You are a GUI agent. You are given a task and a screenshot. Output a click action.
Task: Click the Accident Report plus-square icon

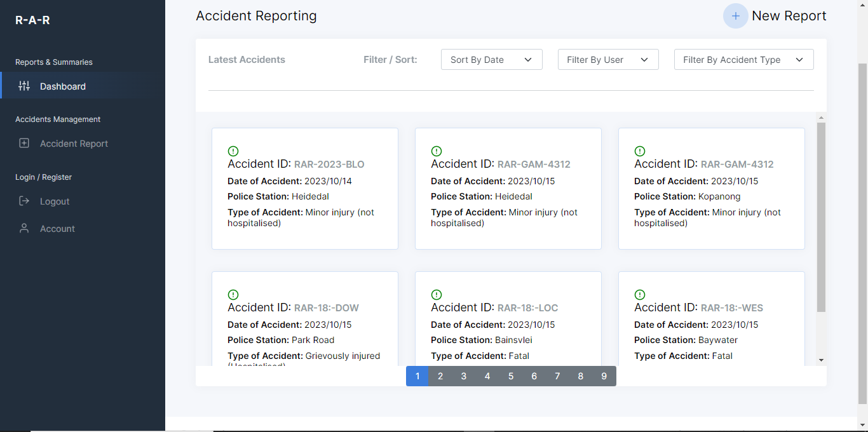tap(24, 144)
